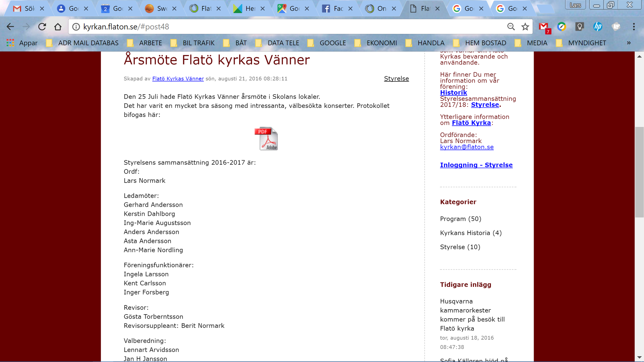Reload the page with the refresh icon
This screenshot has height=362, width=644.
pos(42,27)
